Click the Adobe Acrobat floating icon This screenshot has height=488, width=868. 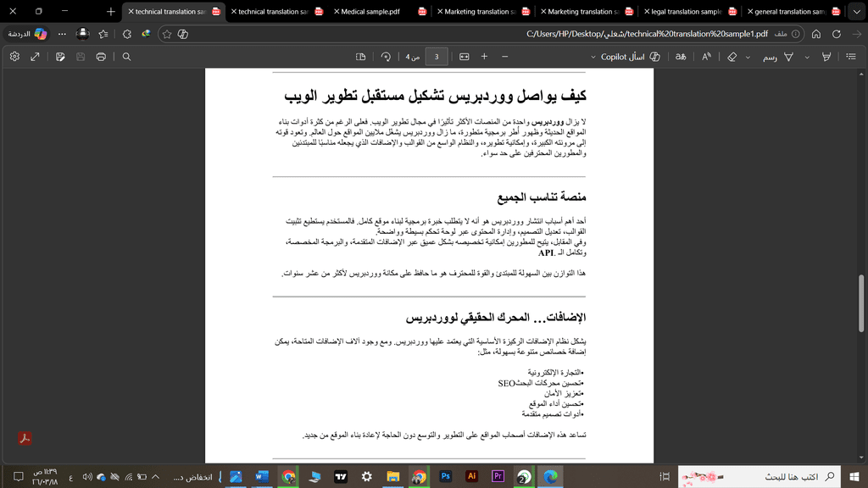[x=25, y=438]
